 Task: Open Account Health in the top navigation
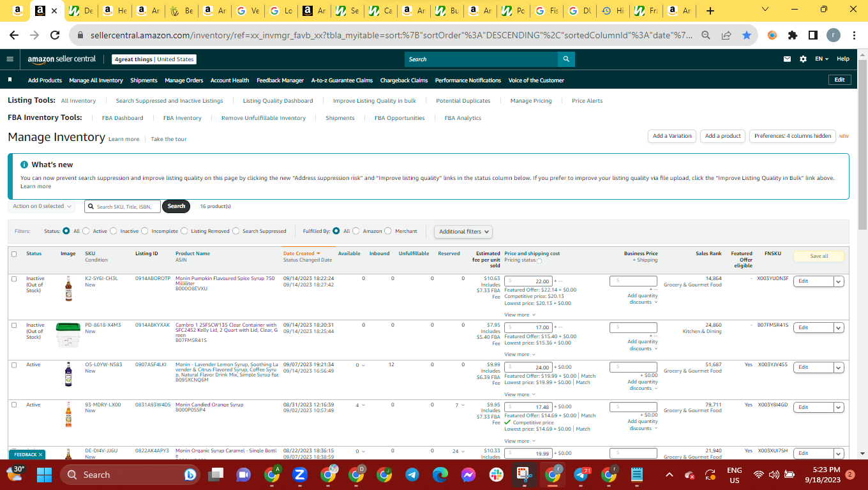pyautogui.click(x=230, y=80)
